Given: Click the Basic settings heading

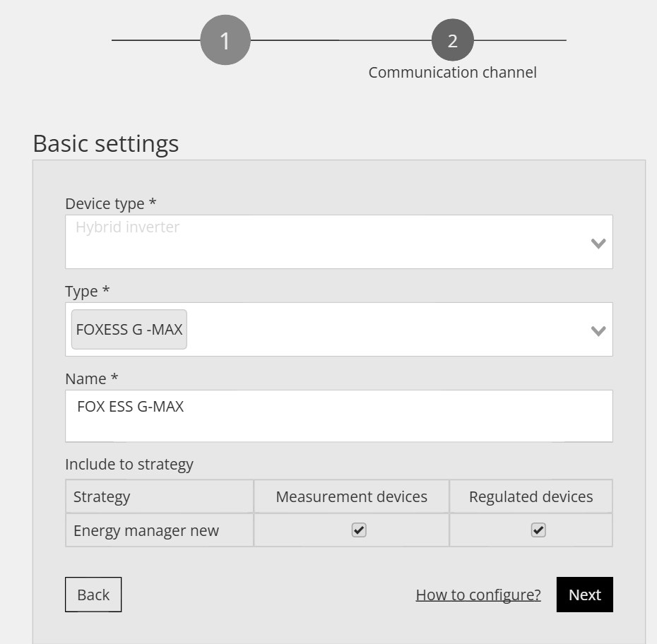Looking at the screenshot, I should (106, 144).
